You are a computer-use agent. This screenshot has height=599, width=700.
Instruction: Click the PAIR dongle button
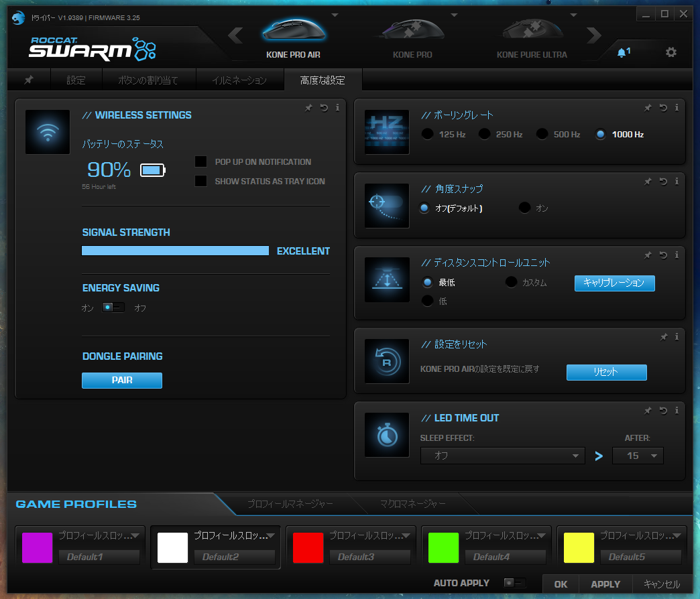pos(122,380)
